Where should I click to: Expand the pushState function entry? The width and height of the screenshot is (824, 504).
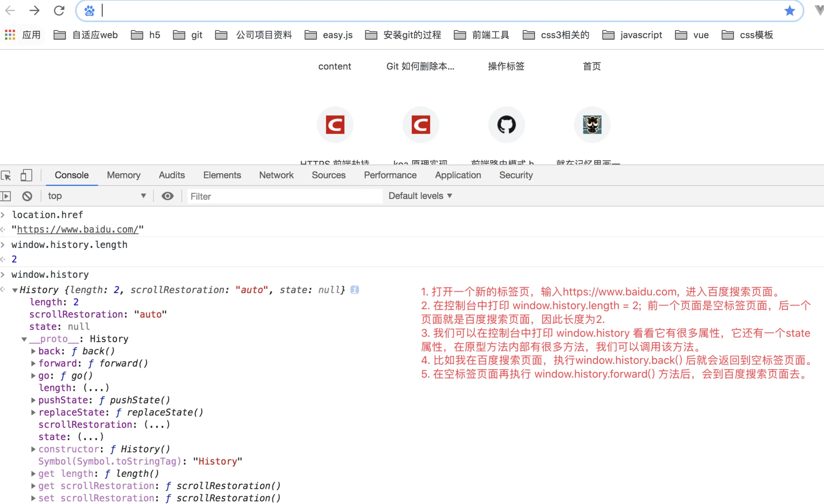click(33, 400)
